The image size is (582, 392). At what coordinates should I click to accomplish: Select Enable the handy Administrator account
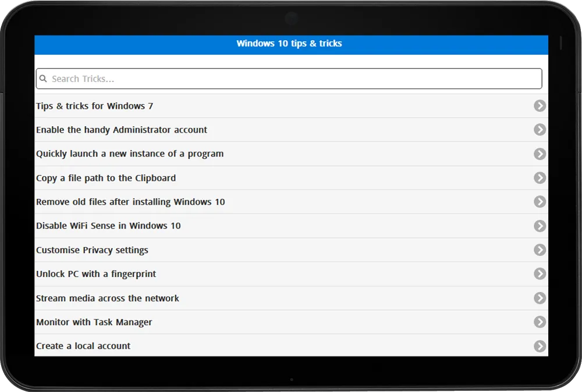291,130
